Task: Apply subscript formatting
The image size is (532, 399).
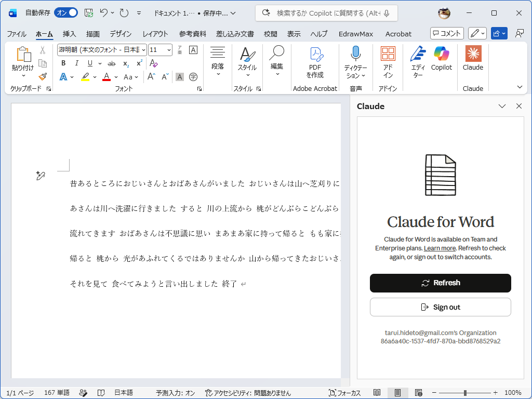Action: [x=125, y=63]
